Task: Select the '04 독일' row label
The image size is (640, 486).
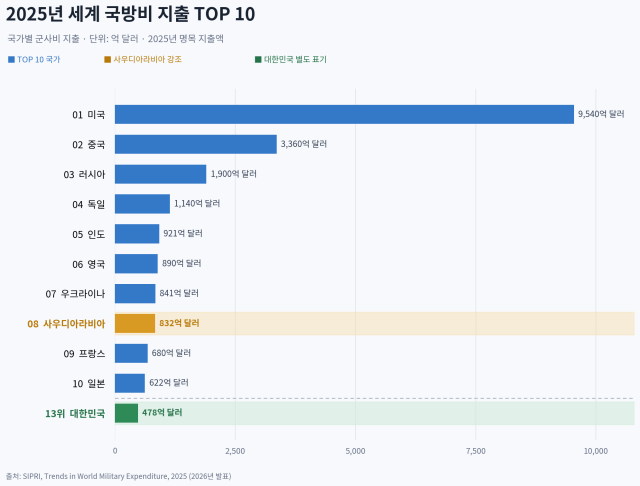Action: coord(89,204)
